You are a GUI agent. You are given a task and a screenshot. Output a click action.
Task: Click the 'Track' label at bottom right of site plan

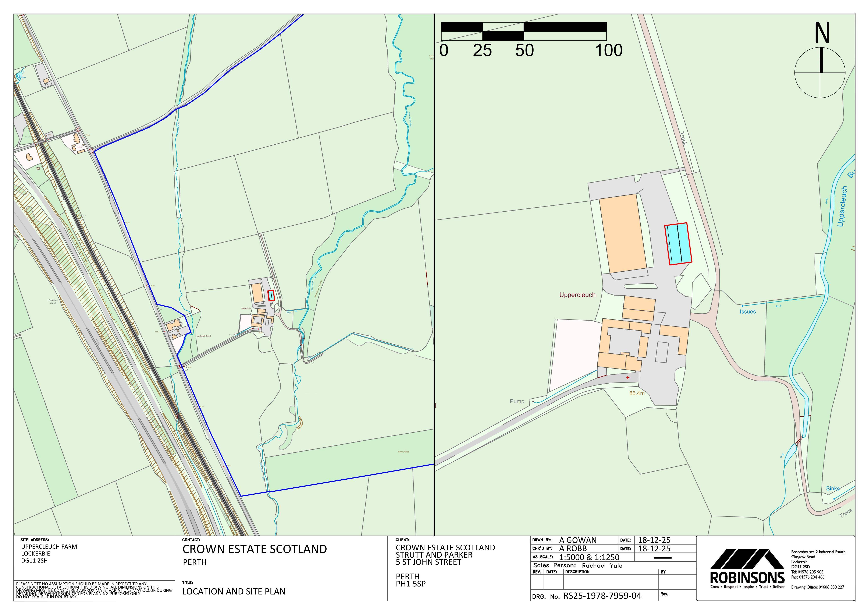coord(846,513)
